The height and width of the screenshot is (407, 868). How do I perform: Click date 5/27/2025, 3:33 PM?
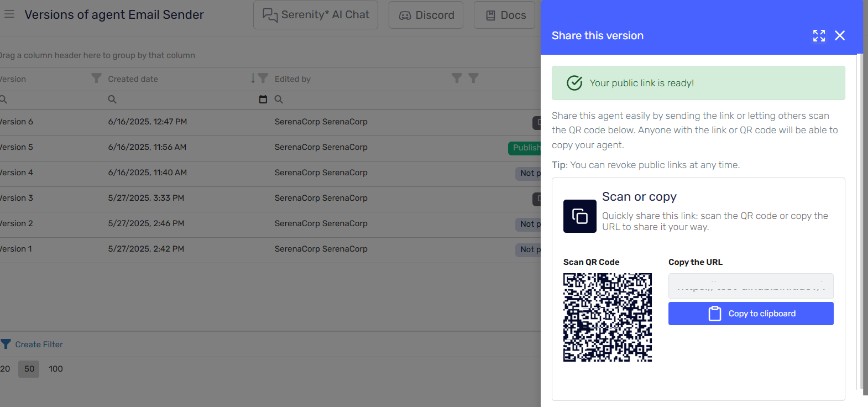click(146, 198)
